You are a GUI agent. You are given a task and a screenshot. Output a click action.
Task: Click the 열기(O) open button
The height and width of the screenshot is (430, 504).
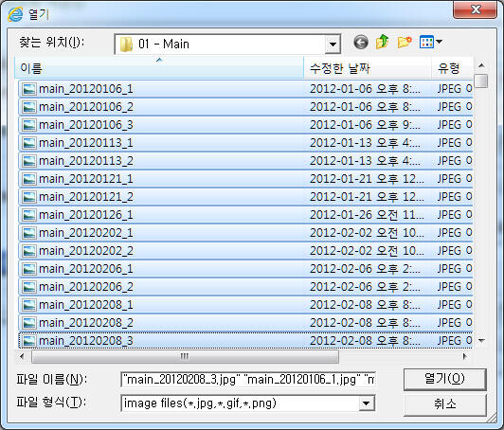pos(445,379)
